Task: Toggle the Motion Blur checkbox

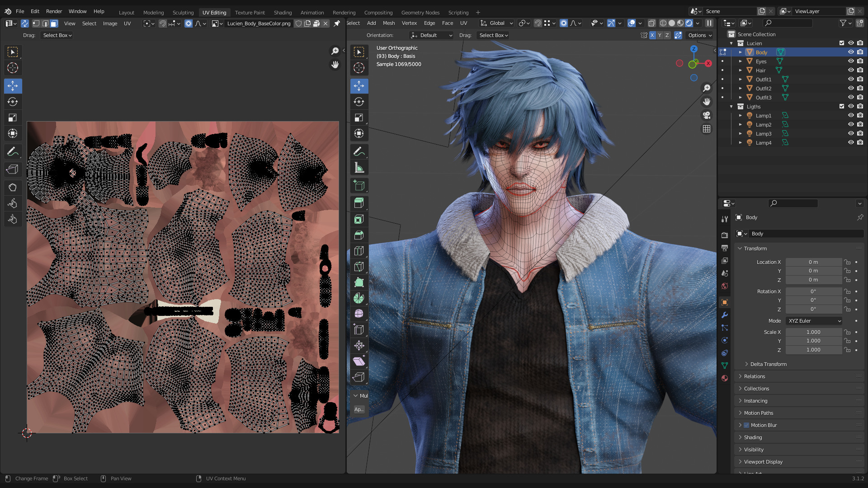Action: (x=746, y=425)
